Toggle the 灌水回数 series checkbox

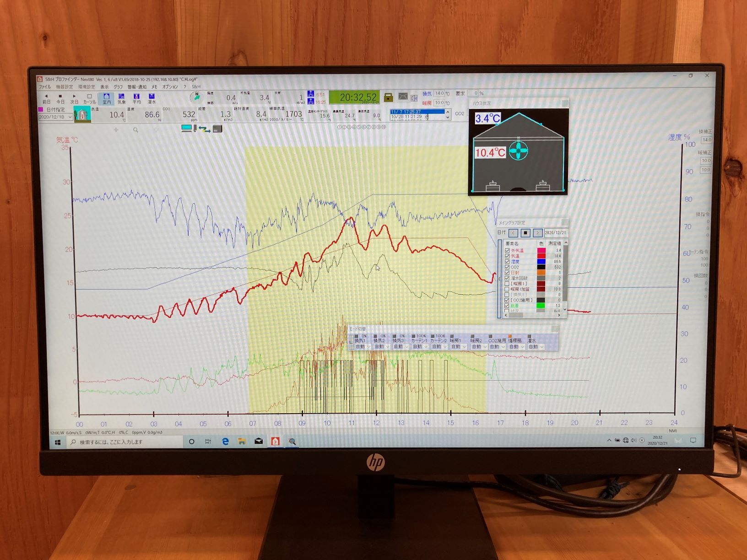pyautogui.click(x=507, y=278)
